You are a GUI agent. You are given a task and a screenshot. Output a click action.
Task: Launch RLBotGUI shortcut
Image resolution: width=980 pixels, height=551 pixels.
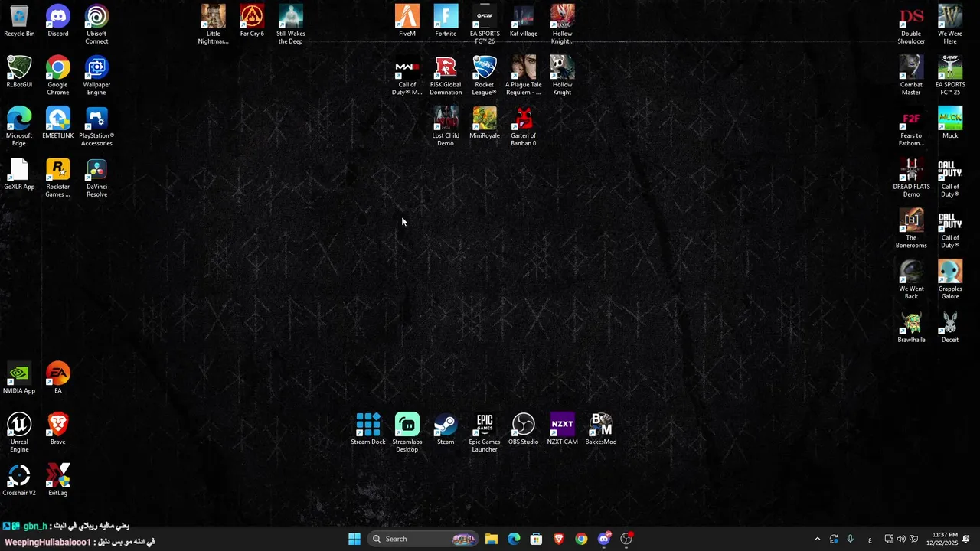tap(19, 72)
